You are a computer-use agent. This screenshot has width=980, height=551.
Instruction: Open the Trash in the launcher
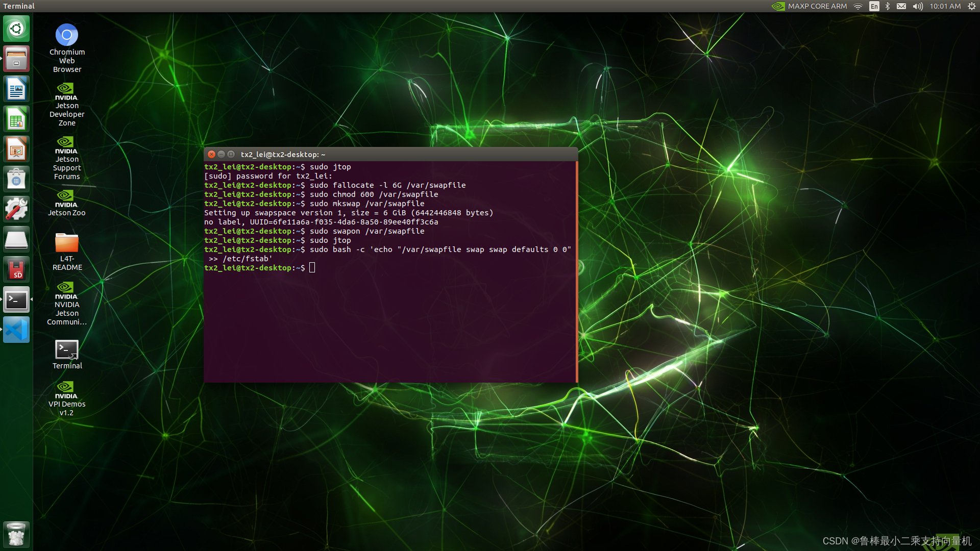(x=16, y=534)
